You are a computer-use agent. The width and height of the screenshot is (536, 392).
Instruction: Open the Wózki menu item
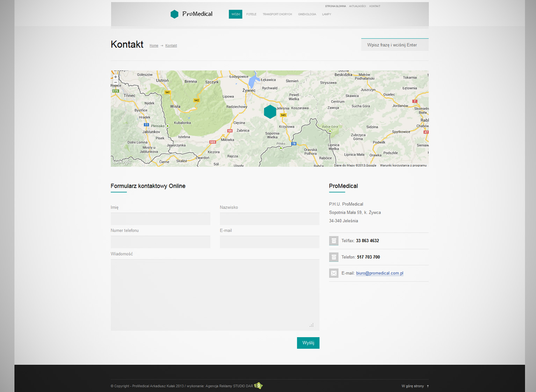coord(236,14)
